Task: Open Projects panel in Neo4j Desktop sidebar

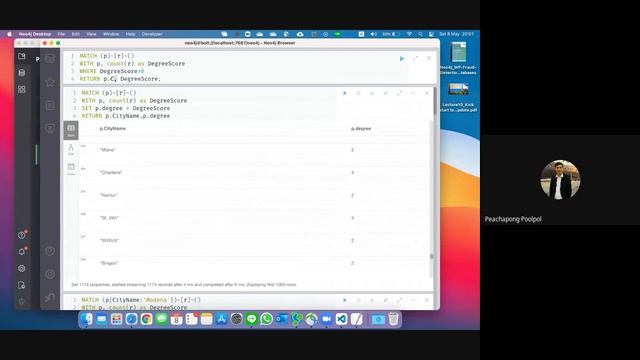Action: click(x=22, y=56)
